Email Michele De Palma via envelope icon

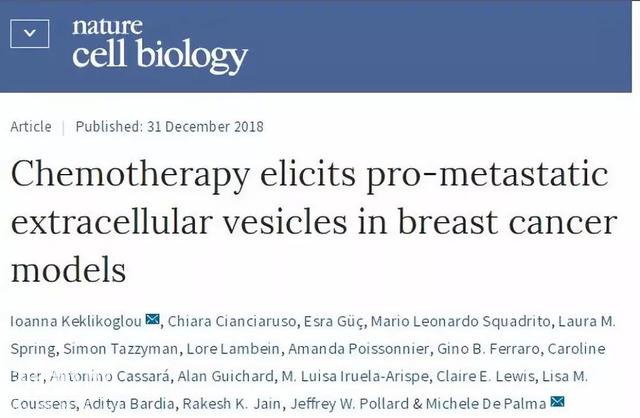(x=557, y=402)
